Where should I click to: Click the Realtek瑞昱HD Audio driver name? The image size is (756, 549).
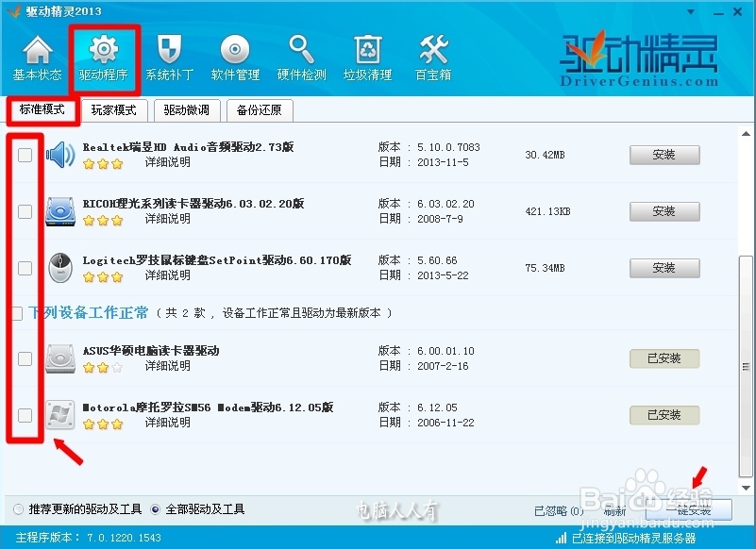pos(188,147)
